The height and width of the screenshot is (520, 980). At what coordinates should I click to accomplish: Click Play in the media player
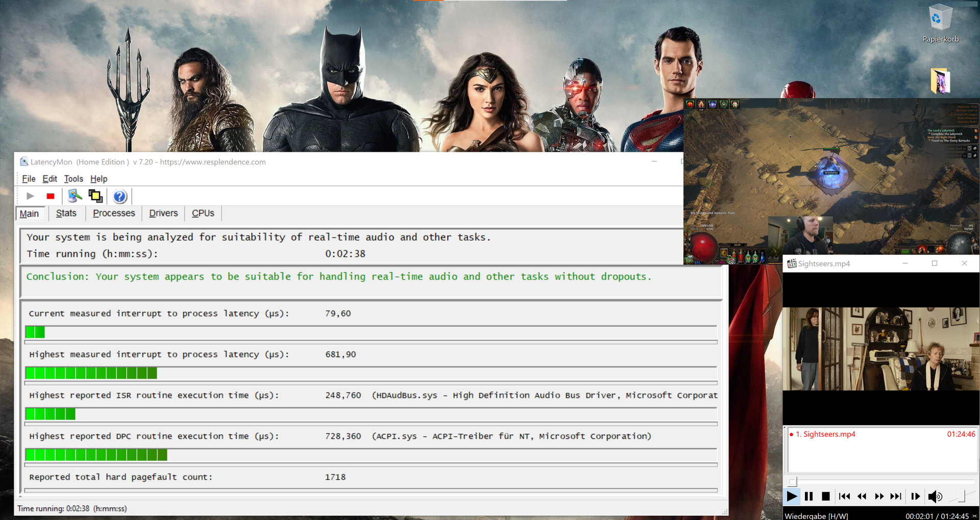(792, 496)
